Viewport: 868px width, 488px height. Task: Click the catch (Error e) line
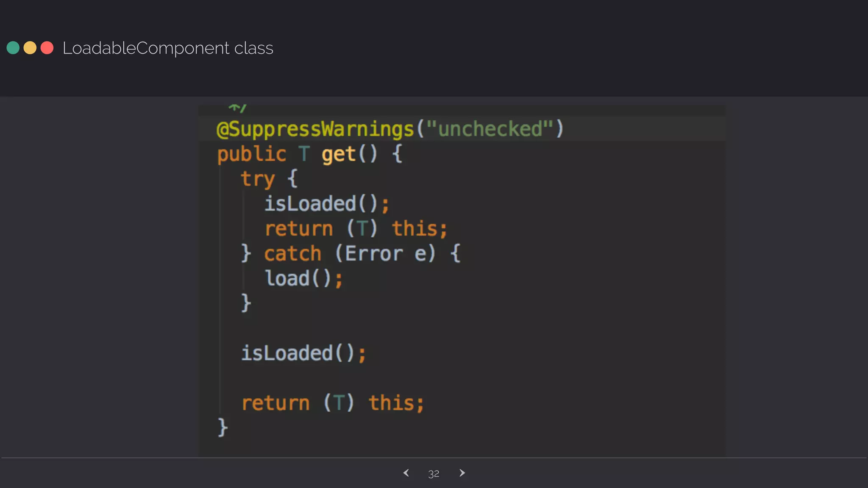tap(350, 254)
